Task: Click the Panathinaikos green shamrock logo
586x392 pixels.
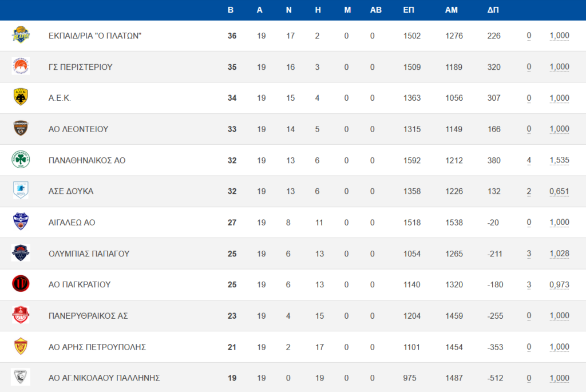Action: [21, 160]
